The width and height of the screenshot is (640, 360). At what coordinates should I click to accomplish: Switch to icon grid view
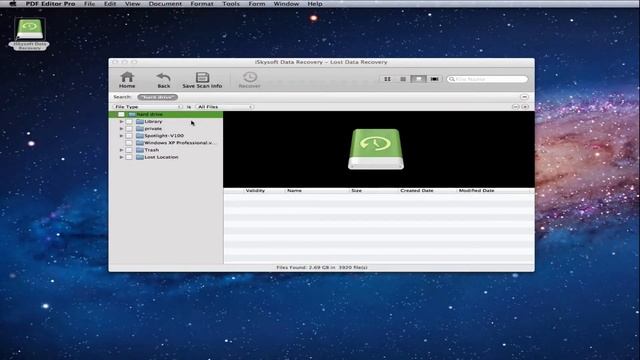(387, 79)
